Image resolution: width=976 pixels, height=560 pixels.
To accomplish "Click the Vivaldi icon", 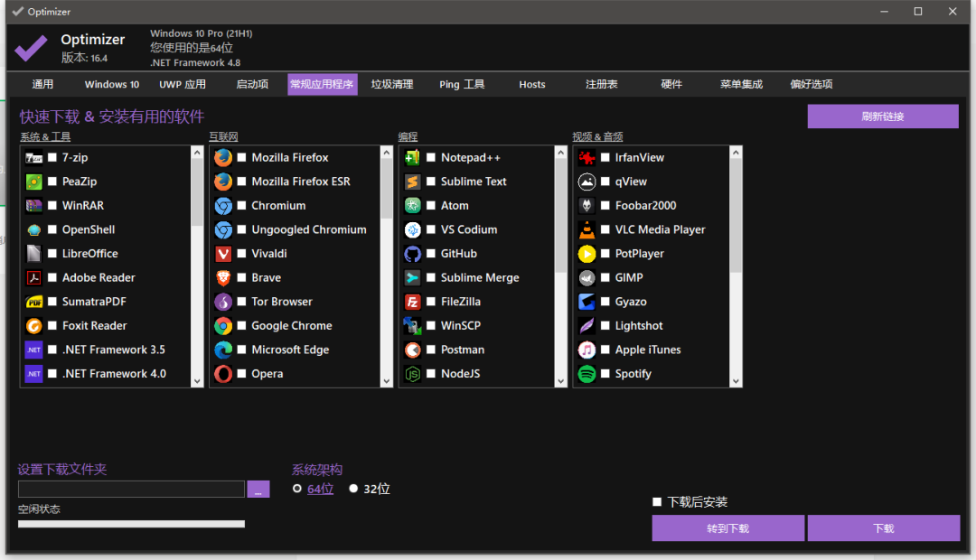I will (x=223, y=254).
